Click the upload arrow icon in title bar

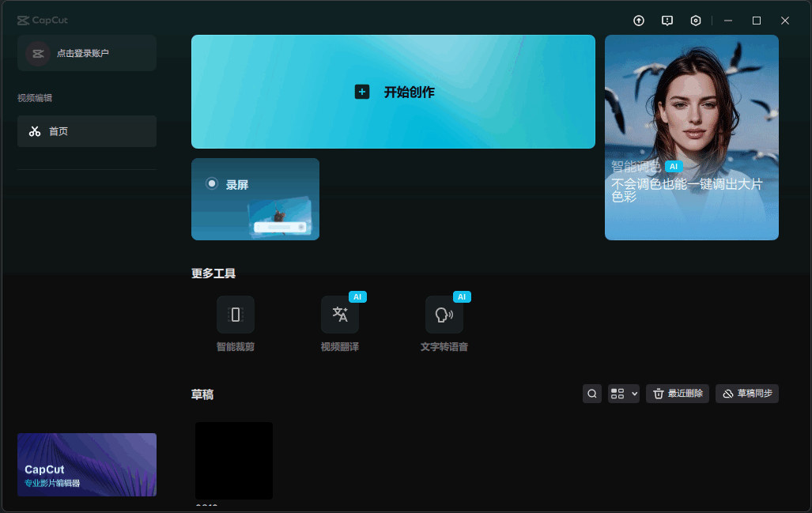[x=639, y=21]
